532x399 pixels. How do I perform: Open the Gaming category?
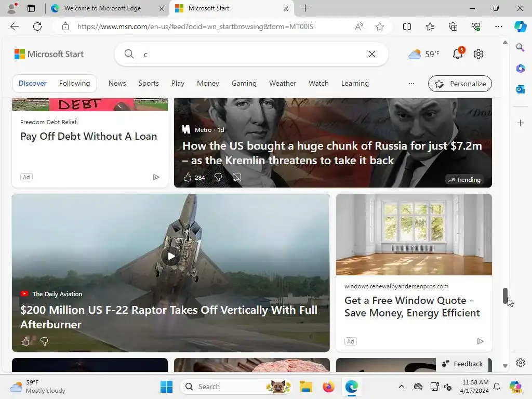click(x=244, y=84)
